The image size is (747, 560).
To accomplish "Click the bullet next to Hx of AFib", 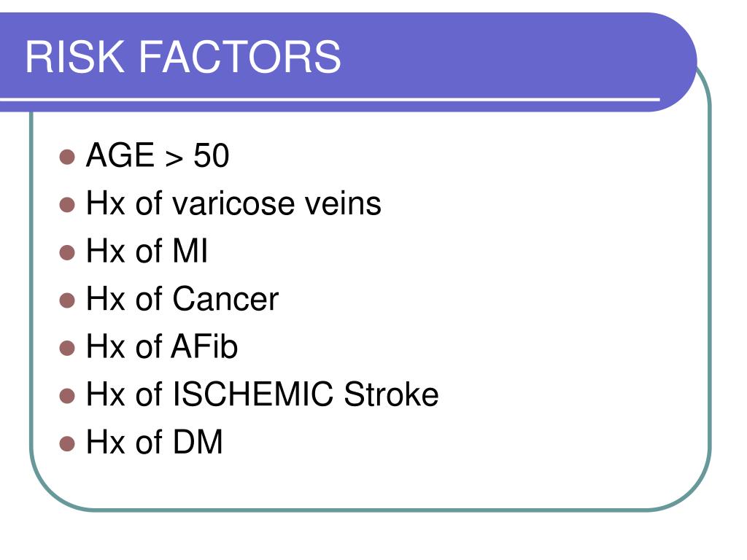I will tap(67, 348).
